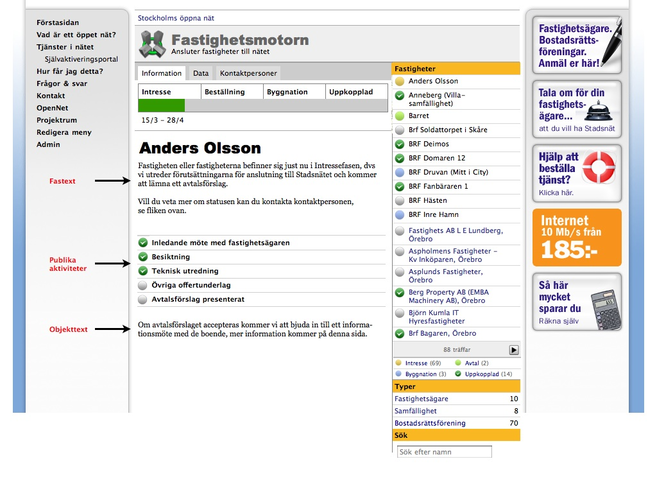Click the Sök efter namn search field
657x493 pixels.
442,452
